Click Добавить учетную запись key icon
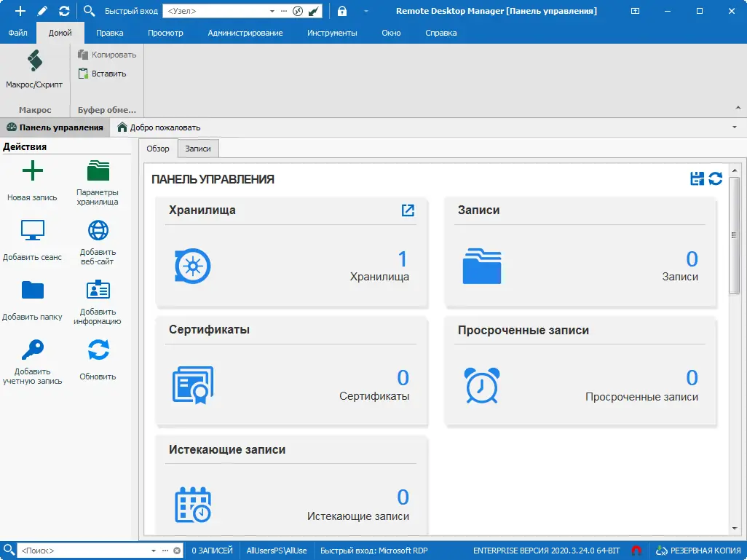The height and width of the screenshot is (560, 747). coord(32,350)
